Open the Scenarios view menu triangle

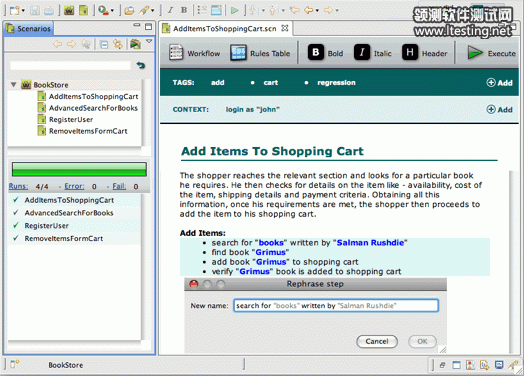pos(149,41)
